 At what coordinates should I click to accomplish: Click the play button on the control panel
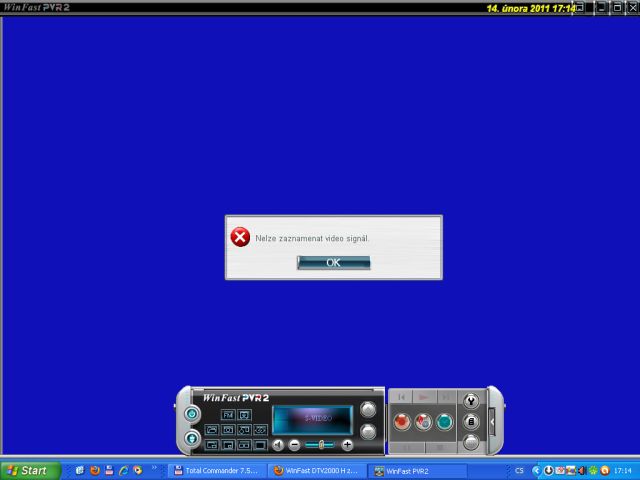(x=424, y=397)
